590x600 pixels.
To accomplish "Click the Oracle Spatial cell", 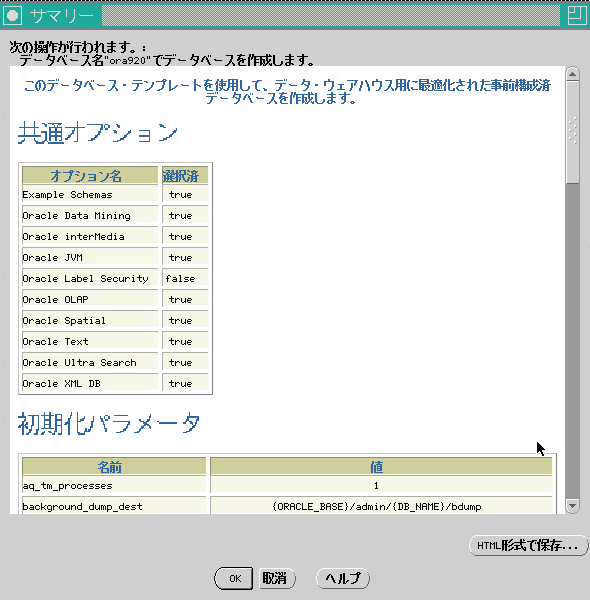I will (x=90, y=320).
